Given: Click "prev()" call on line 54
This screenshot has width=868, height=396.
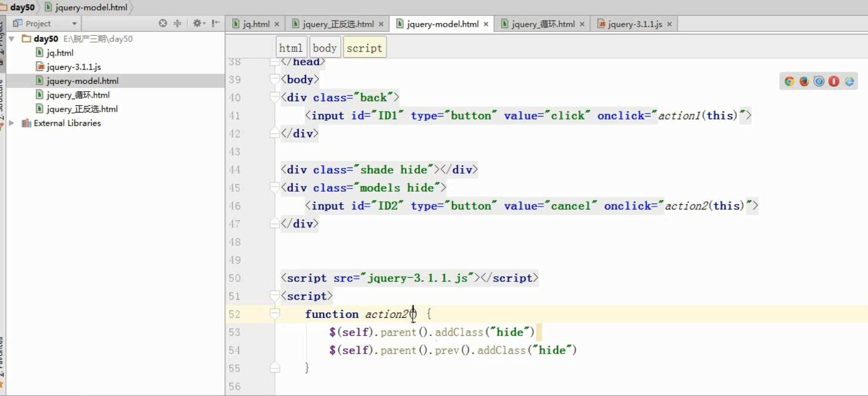Looking at the screenshot, I should point(452,350).
